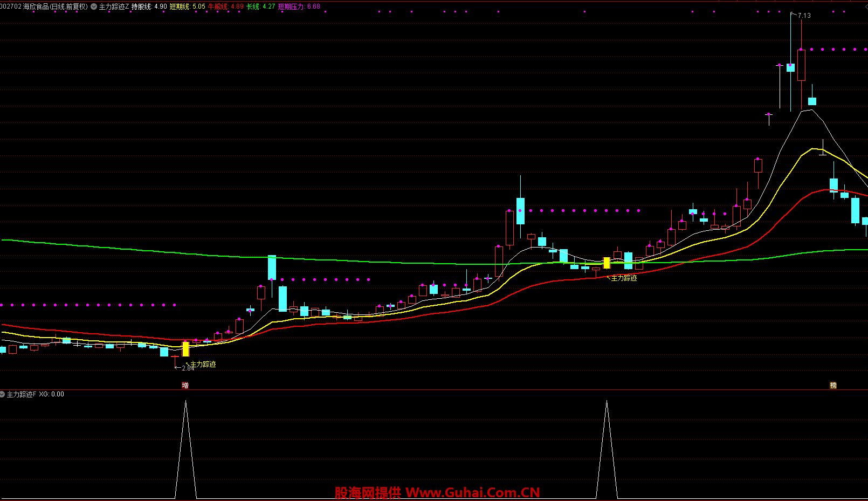Click the red 榜 marker on the timeline
Image resolution: width=868 pixels, height=501 pixels.
pyautogui.click(x=833, y=386)
